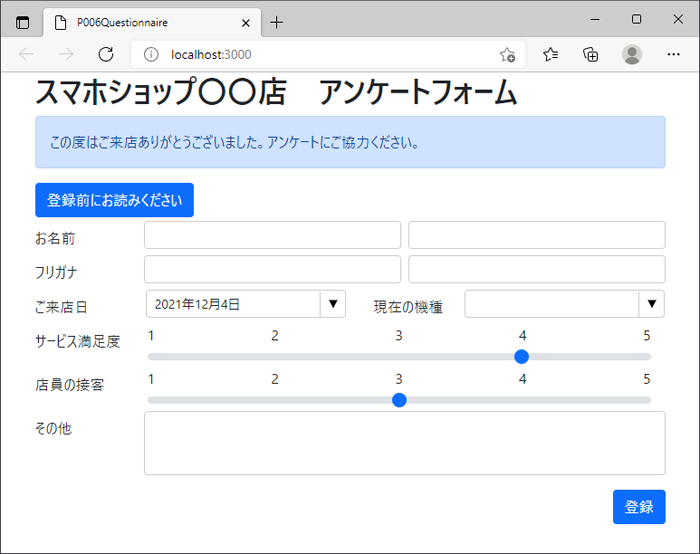Select the P006Questionnaire browser tab
Viewport: 700px width, 554px height.
(152, 22)
